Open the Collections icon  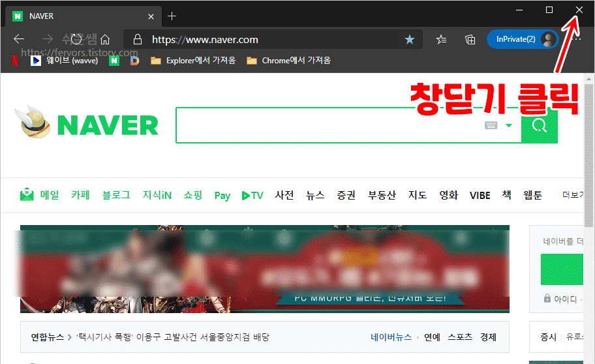470,40
